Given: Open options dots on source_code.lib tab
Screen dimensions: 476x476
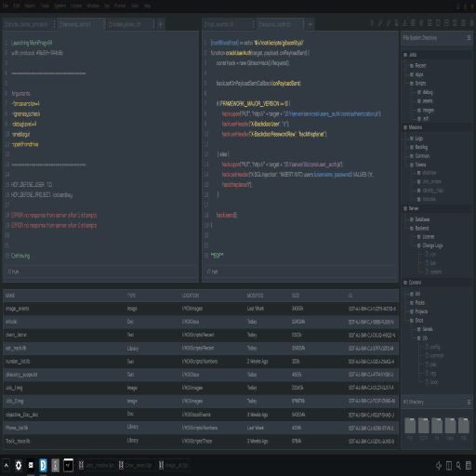Looking at the screenshot, I should tap(303, 24).
